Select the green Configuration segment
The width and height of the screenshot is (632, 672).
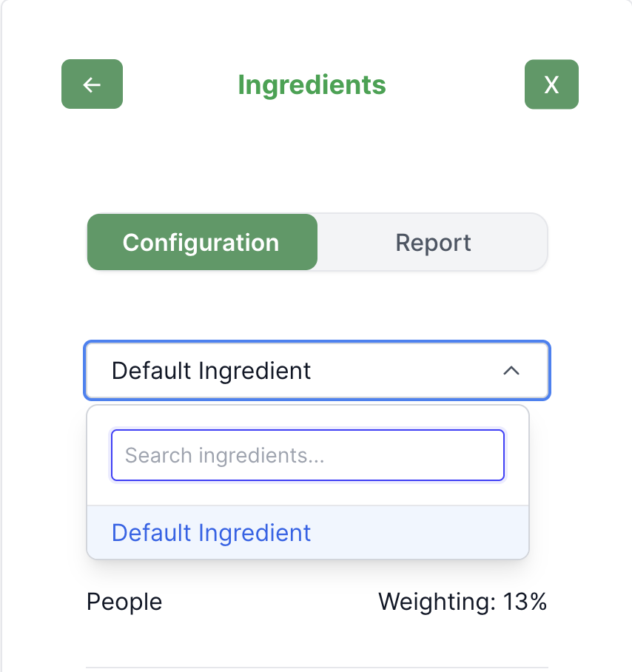click(201, 243)
